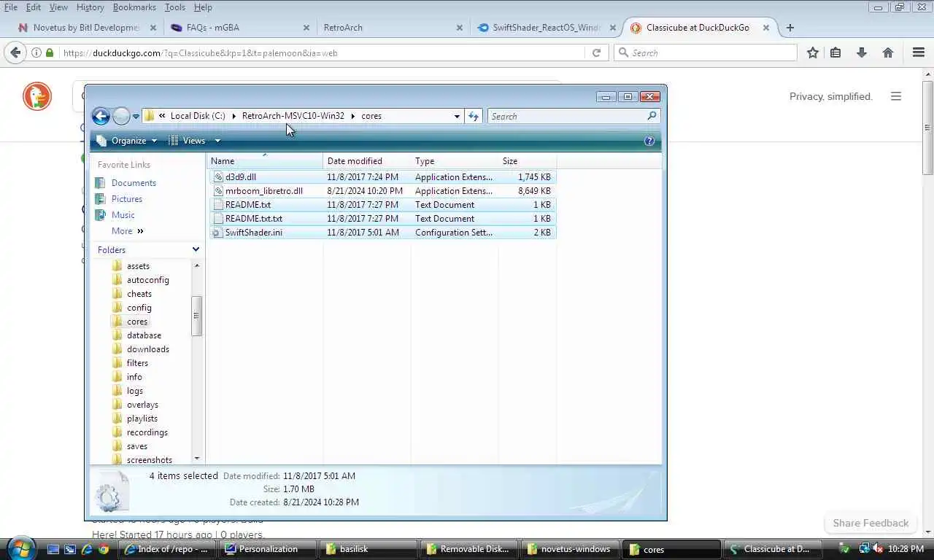
Task: Open the browser Tools menu
Action: [174, 7]
